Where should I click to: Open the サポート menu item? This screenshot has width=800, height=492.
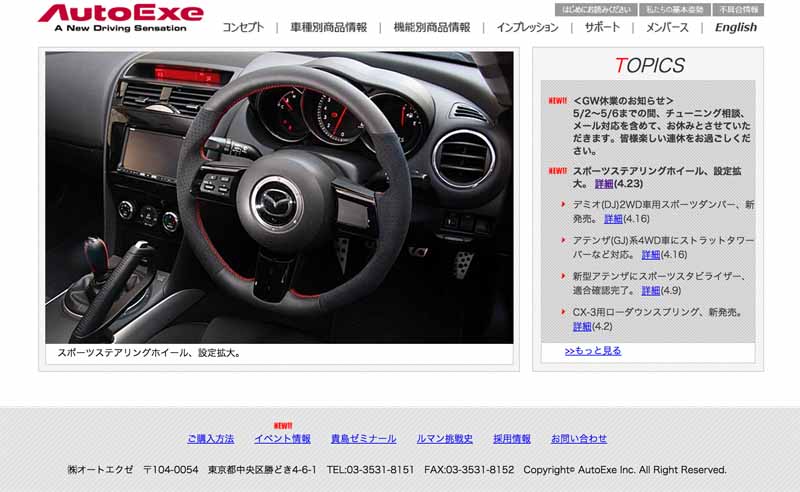point(602,27)
